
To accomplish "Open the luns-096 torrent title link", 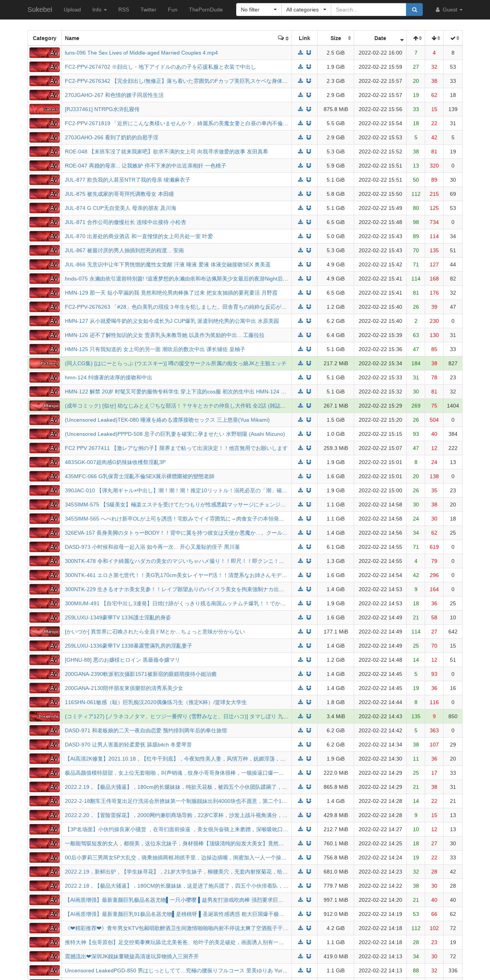I will 141,53.
